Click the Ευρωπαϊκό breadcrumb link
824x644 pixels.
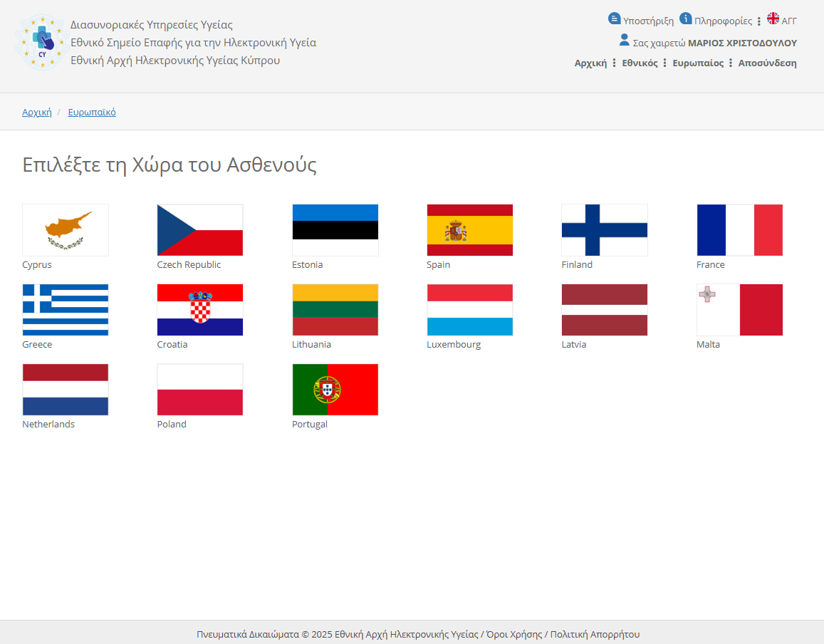coord(92,112)
